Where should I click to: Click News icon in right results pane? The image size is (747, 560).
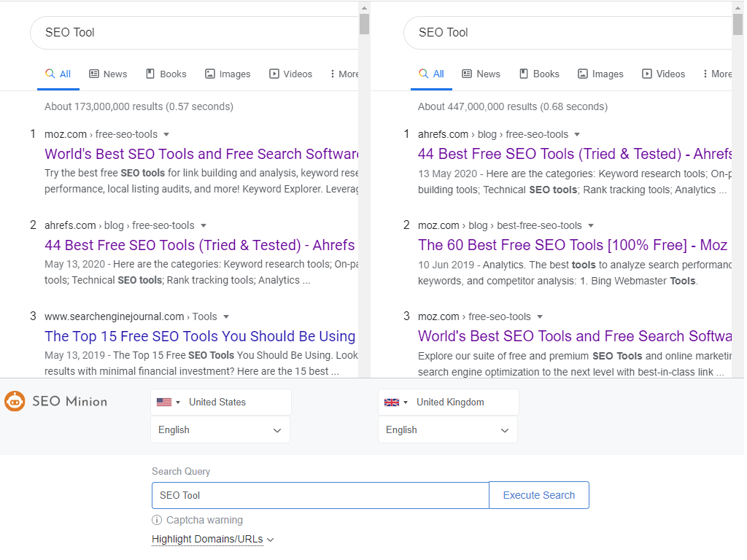(467, 74)
